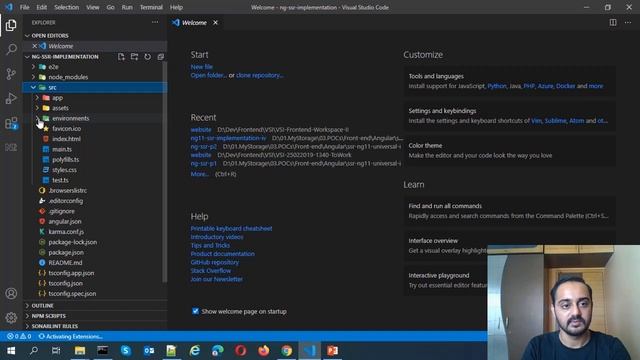Close Welcome in Open Editors list
The height and width of the screenshot is (360, 640).
pos(35,46)
